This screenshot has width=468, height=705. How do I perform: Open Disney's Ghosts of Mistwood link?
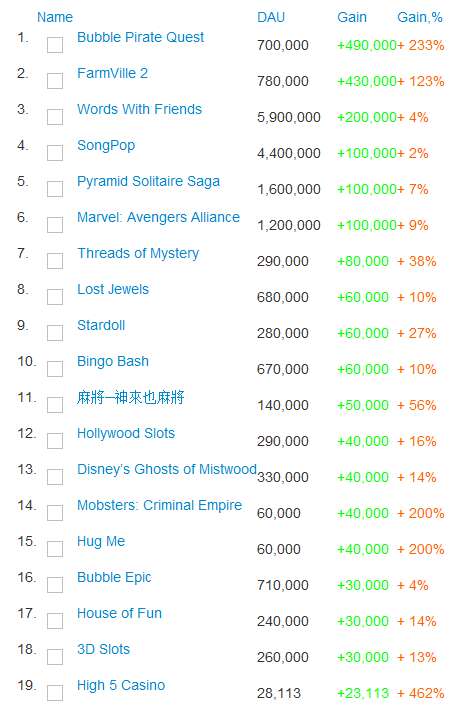167,469
